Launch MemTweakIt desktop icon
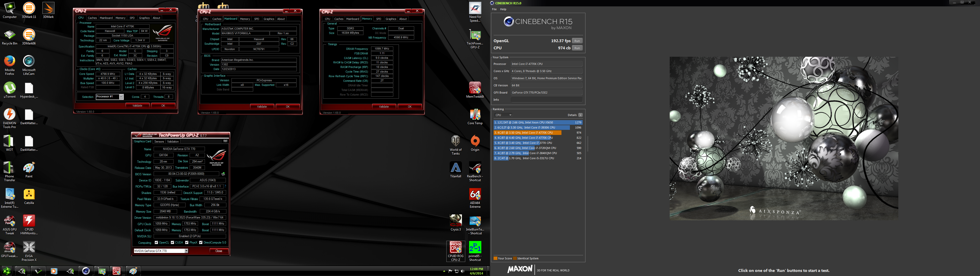This screenshot has width=980, height=276. coord(475,90)
